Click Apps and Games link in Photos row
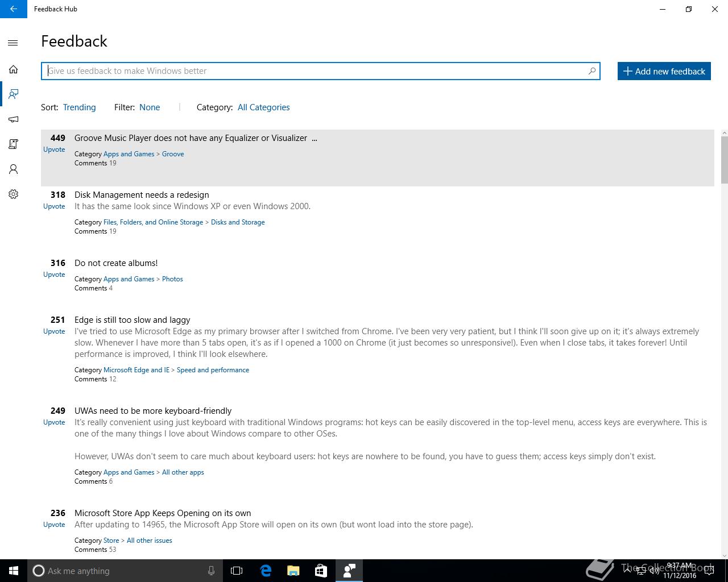This screenshot has width=728, height=582. point(129,279)
